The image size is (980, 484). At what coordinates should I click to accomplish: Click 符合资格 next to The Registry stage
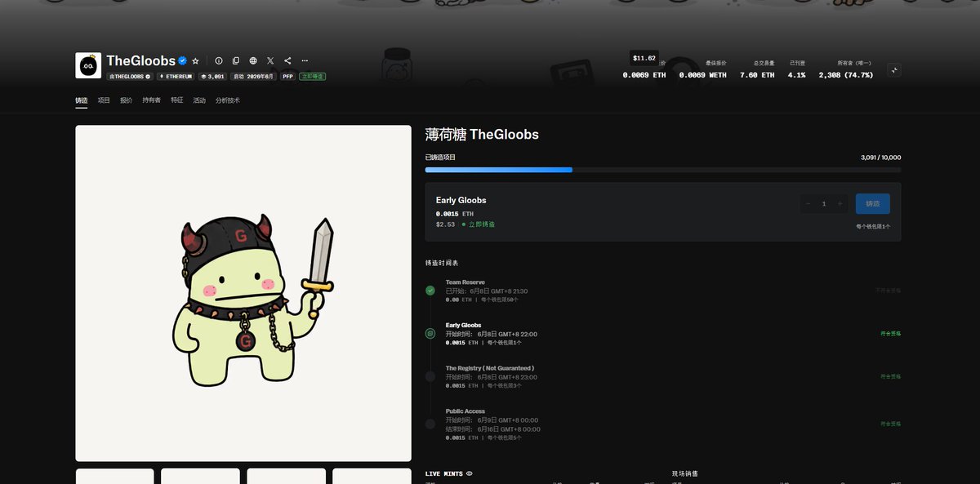pyautogui.click(x=891, y=376)
